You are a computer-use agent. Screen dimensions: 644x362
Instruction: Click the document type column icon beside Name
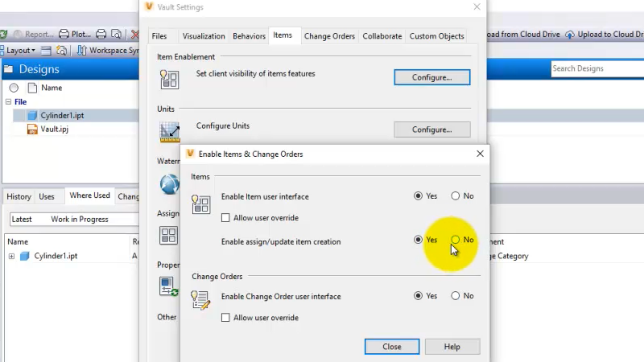(32, 88)
